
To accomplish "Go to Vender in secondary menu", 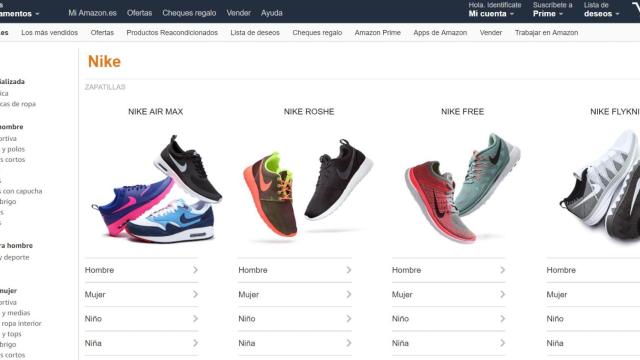I will point(491,33).
